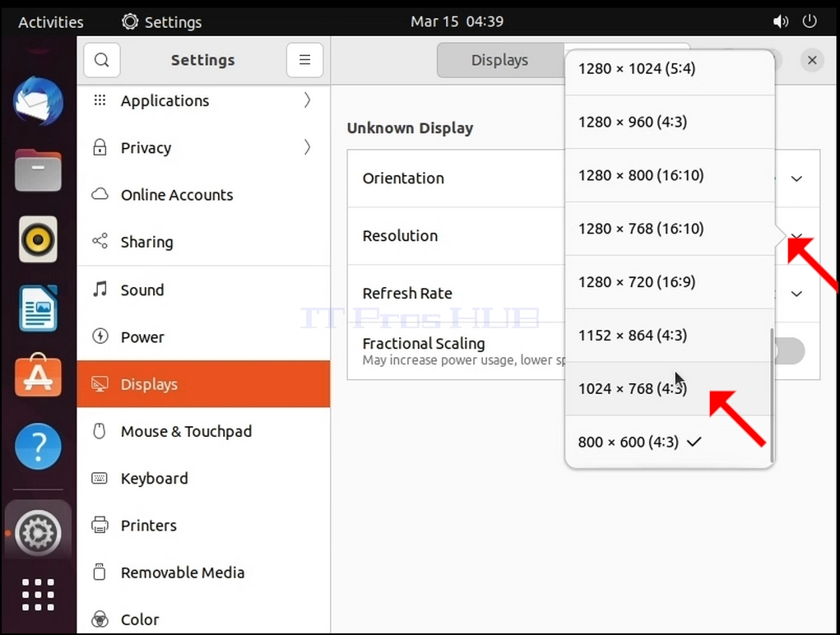Expand the Refresh Rate dropdown arrow
The image size is (840, 635).
coord(796,294)
